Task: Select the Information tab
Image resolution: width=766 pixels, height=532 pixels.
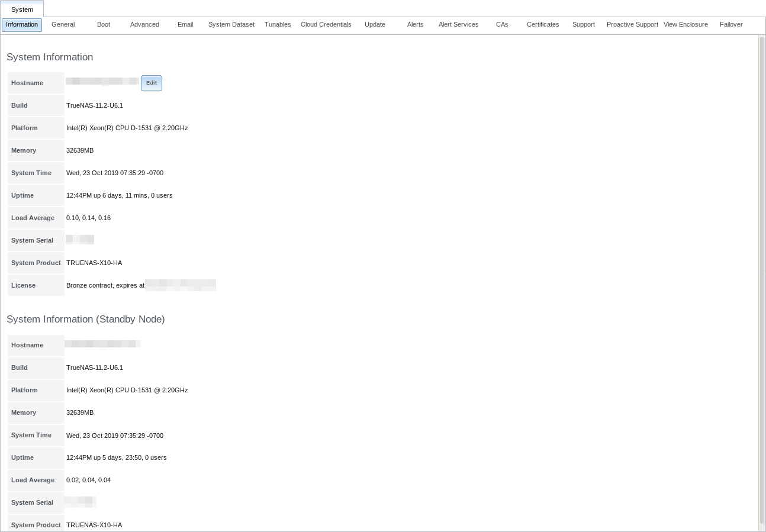Action: point(22,25)
